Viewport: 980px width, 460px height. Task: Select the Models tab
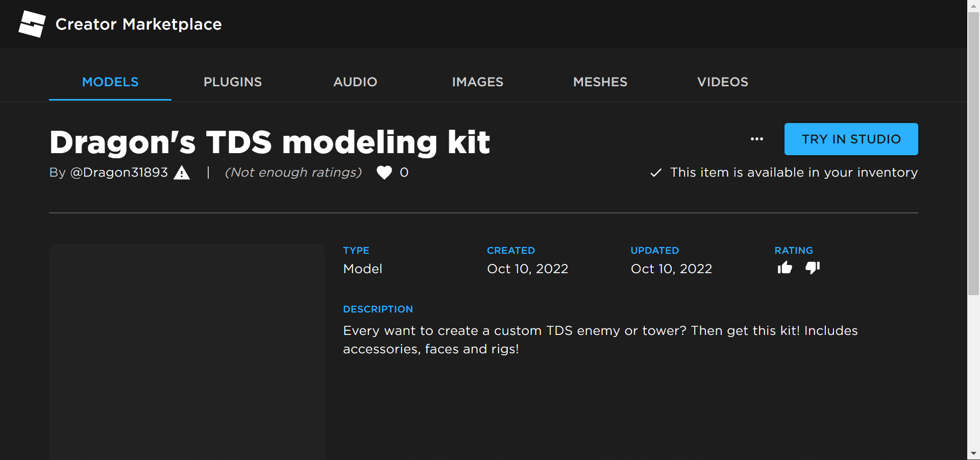coord(110,82)
